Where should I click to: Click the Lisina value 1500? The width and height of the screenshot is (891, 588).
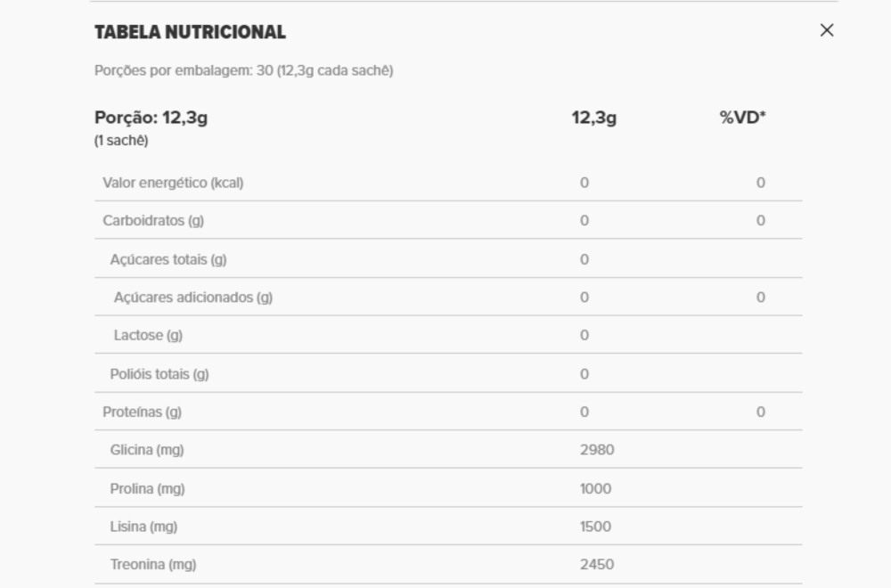coord(595,527)
